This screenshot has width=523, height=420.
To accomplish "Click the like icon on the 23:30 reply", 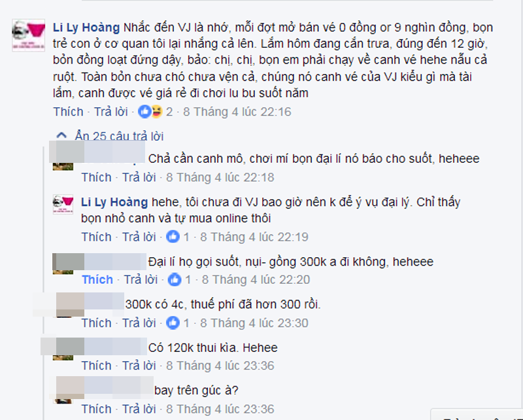I will coord(173,323).
